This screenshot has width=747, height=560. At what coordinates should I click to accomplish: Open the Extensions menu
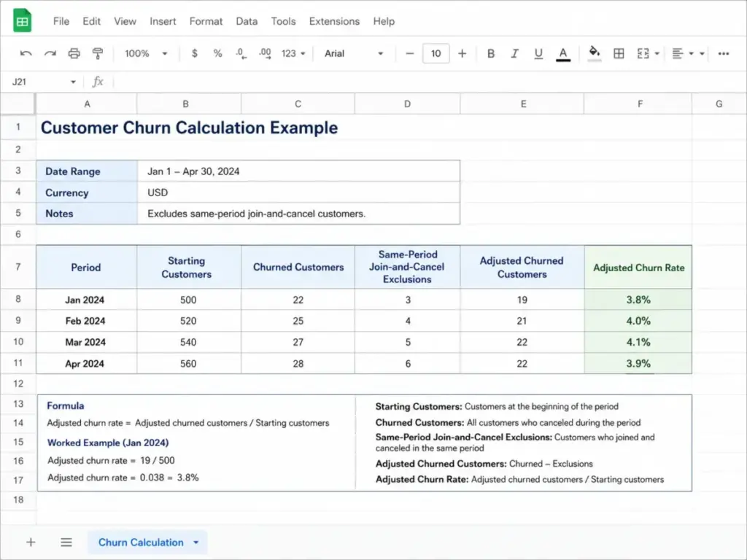[x=334, y=21]
